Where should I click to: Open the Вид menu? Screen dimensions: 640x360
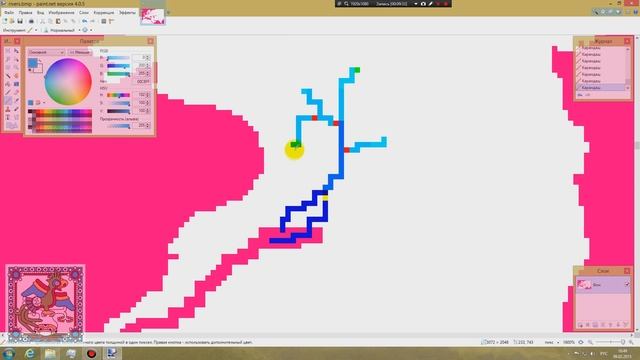click(40, 13)
